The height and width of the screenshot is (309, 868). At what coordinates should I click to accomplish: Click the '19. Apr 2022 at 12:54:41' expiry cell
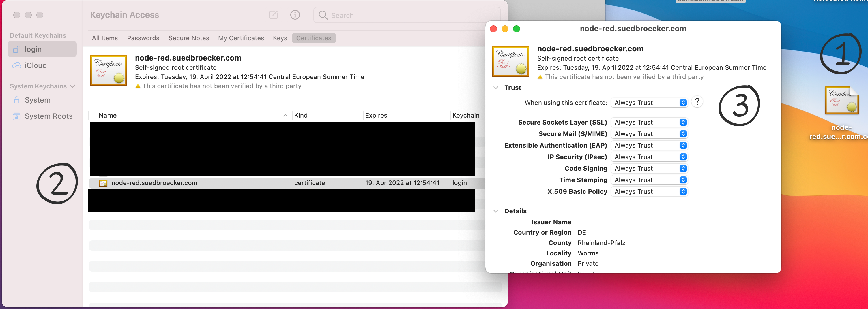pyautogui.click(x=402, y=183)
